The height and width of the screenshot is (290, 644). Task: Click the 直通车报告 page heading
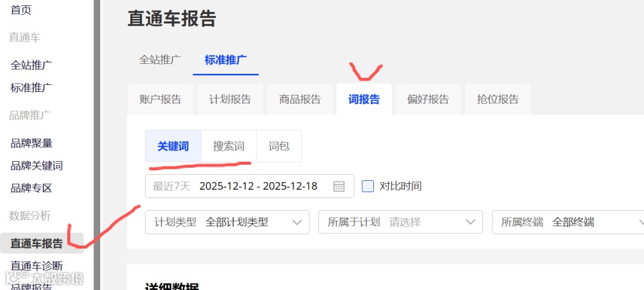point(172,18)
